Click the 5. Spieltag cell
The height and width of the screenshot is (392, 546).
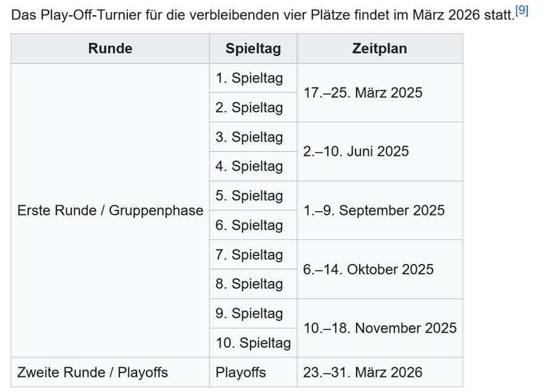click(249, 196)
